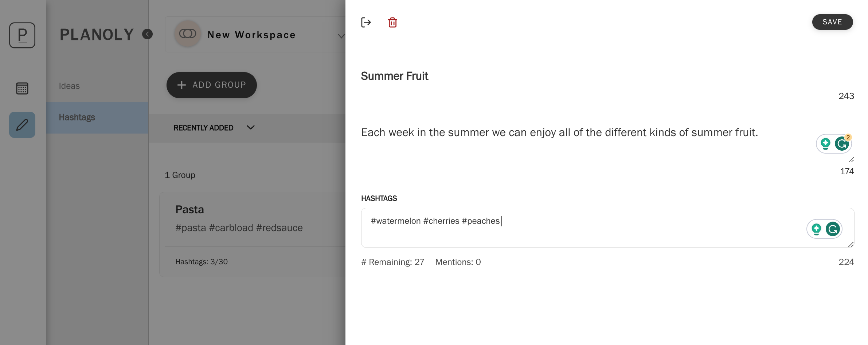Open the Pasta hashtag group card
Viewport: 868px width, 345px height.
tap(252, 234)
